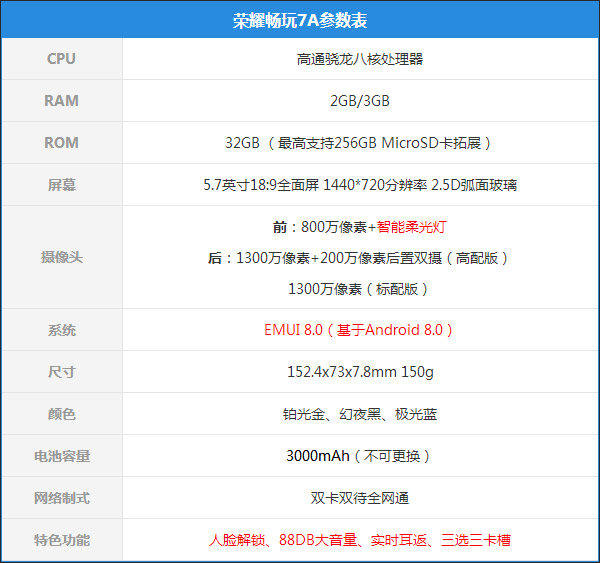Image resolution: width=600 pixels, height=563 pixels.
Task: Select the 网络制式 row label
Action: coord(61,498)
